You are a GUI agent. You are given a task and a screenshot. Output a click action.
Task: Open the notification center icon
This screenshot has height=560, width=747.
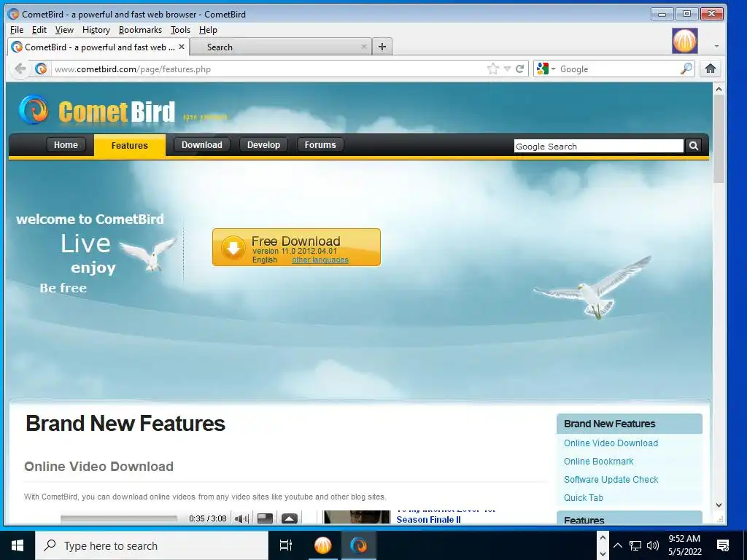(723, 545)
